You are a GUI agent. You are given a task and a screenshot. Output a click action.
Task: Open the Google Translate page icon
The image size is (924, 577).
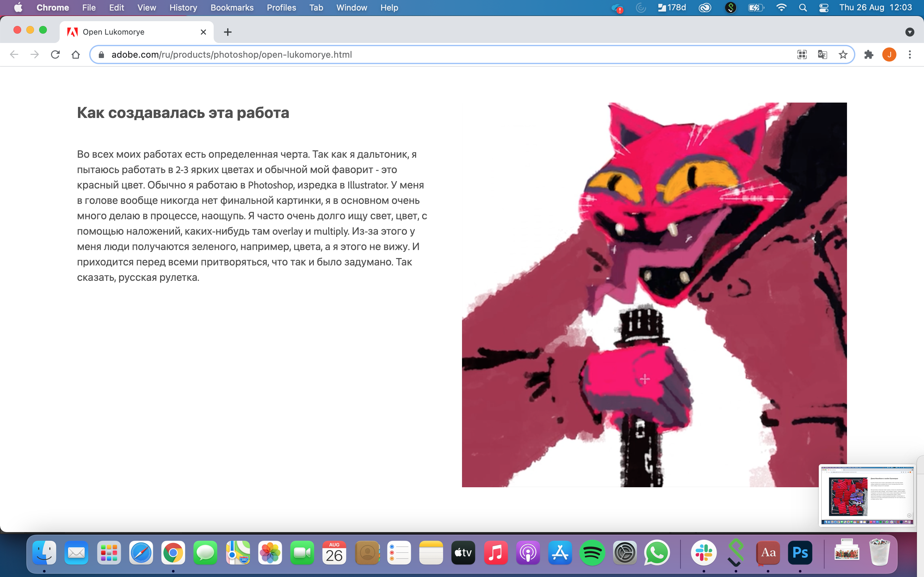coord(822,54)
